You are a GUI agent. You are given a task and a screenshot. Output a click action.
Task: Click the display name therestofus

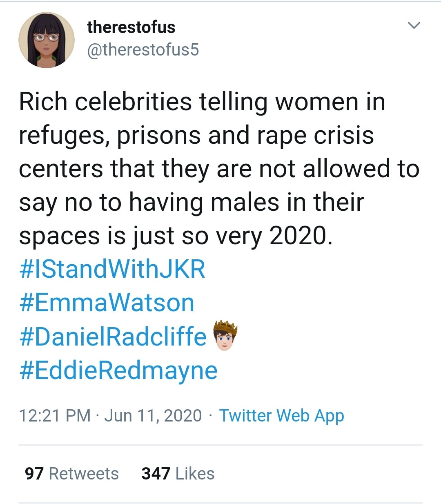pos(131,27)
